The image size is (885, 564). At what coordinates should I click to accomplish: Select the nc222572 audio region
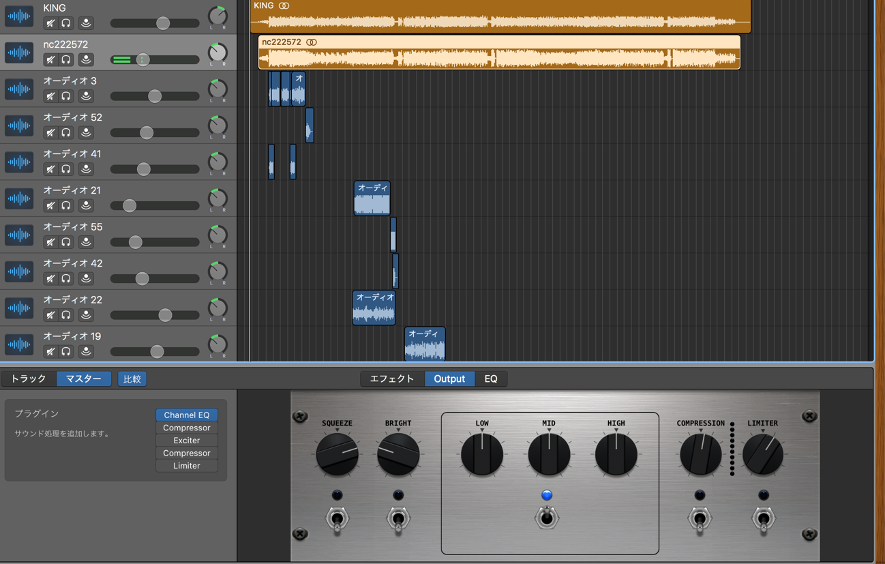point(499,53)
